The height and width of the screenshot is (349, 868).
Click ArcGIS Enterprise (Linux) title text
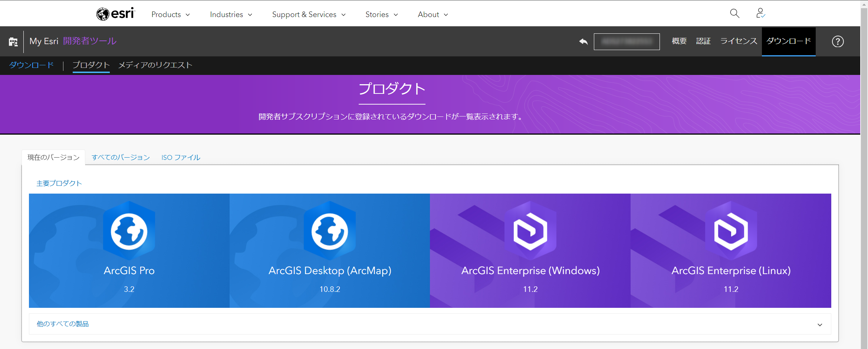(x=731, y=271)
